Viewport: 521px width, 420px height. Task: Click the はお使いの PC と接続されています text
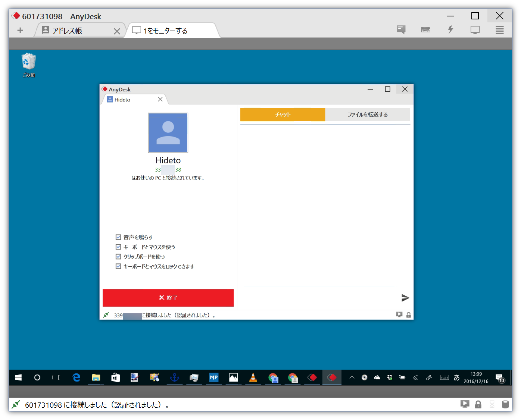point(168,178)
